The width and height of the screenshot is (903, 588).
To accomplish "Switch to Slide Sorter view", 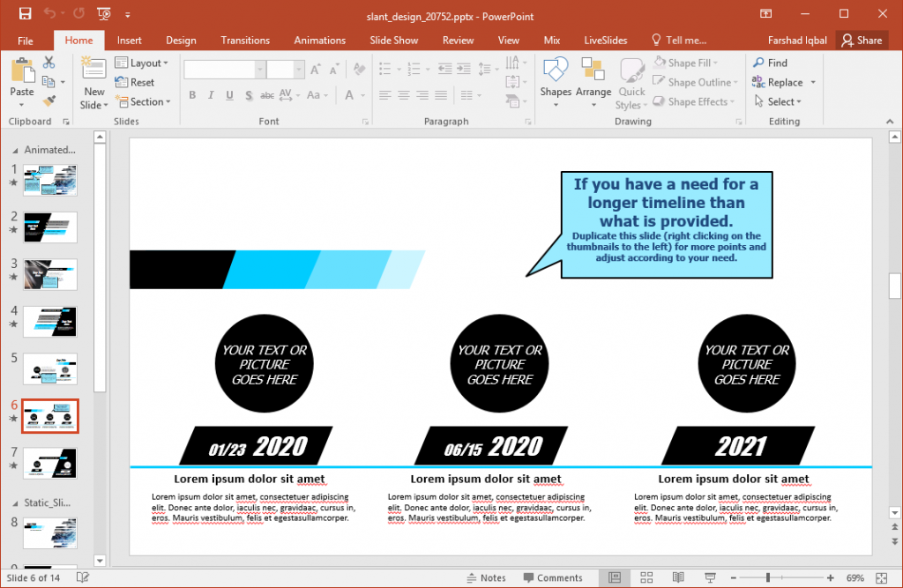I will tap(646, 577).
